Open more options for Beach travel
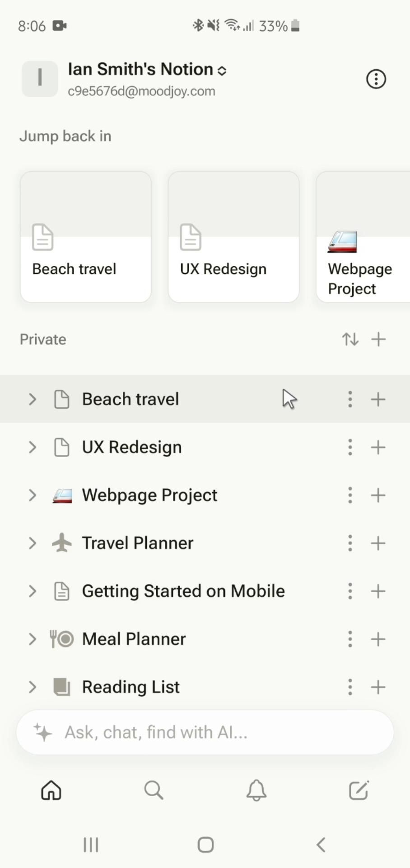The height and width of the screenshot is (868, 410). click(350, 399)
